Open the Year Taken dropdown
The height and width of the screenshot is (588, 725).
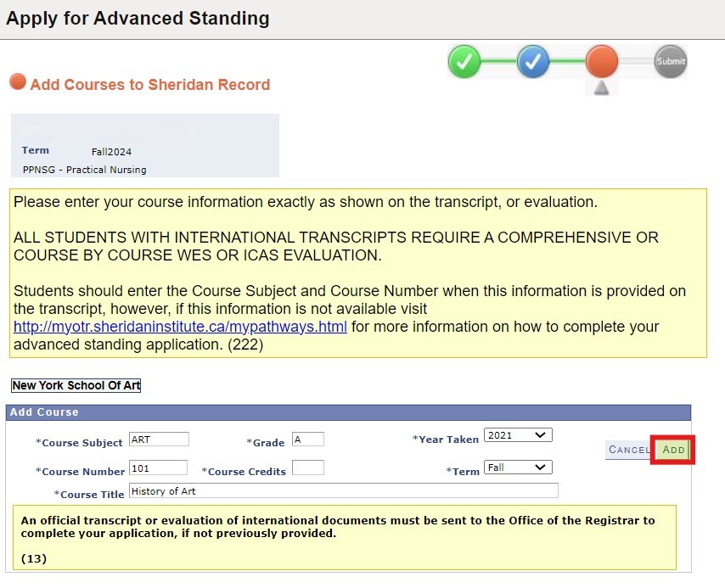click(x=518, y=435)
